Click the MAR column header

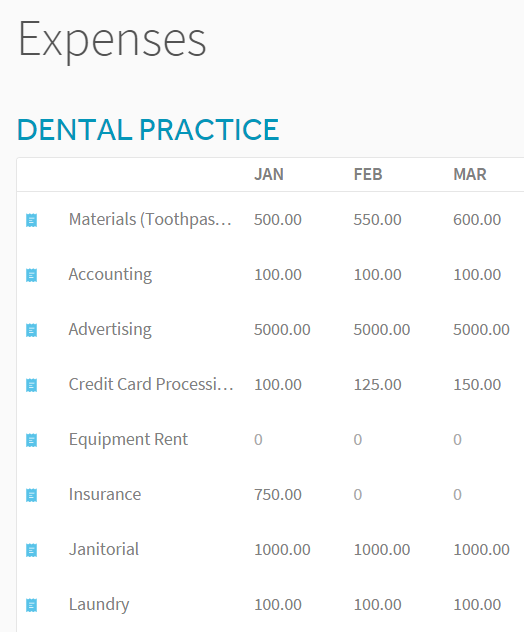470,175
